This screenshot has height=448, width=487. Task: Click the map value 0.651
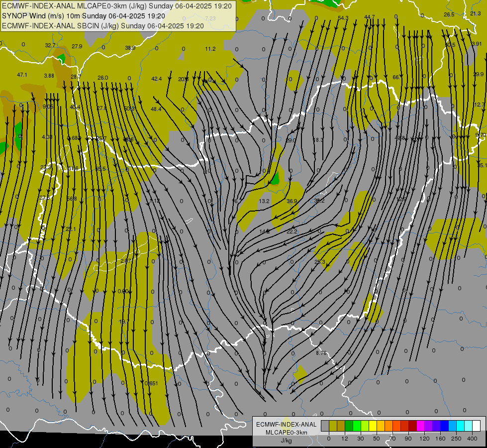tap(151, 383)
